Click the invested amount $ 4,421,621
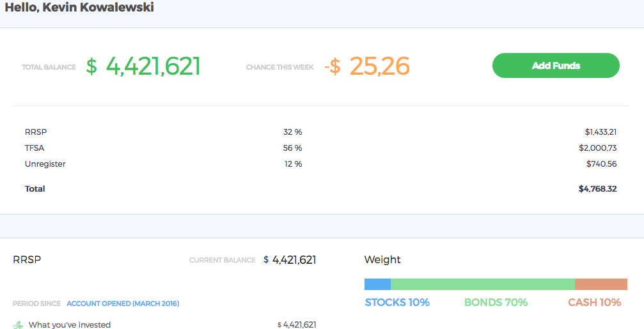This screenshot has width=644, height=329. point(297,325)
